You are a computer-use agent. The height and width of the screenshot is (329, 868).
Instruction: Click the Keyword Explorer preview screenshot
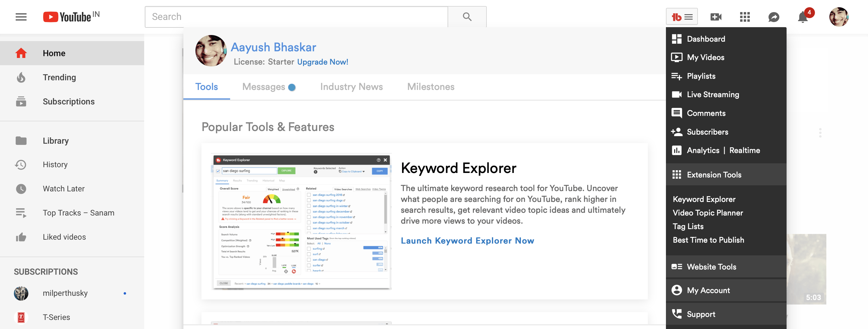[x=302, y=222]
